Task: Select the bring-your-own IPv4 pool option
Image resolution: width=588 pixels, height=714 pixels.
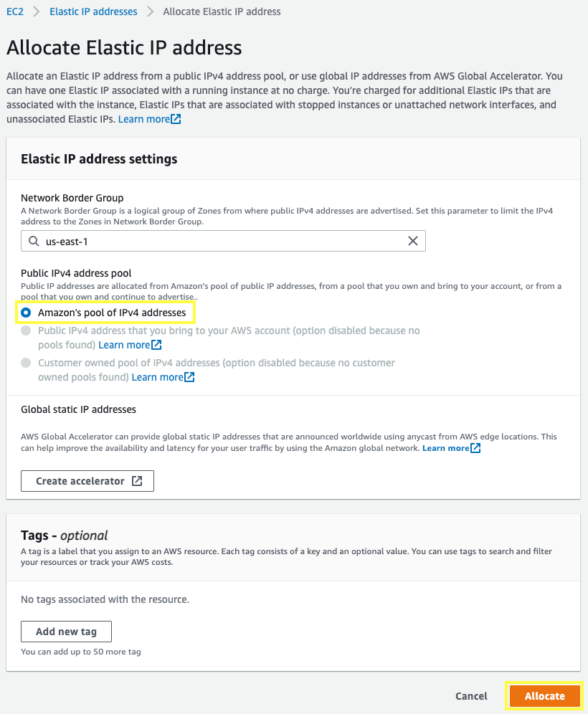Action: pyautogui.click(x=26, y=330)
